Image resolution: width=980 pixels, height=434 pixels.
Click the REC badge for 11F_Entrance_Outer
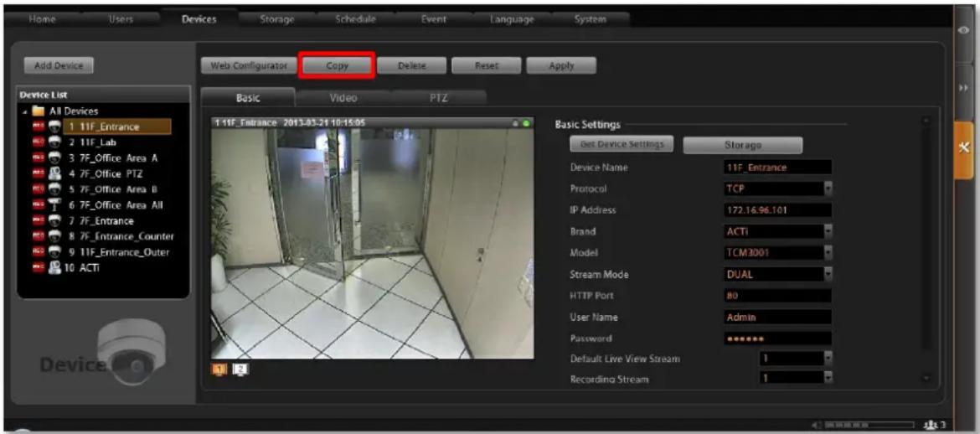pos(37,252)
